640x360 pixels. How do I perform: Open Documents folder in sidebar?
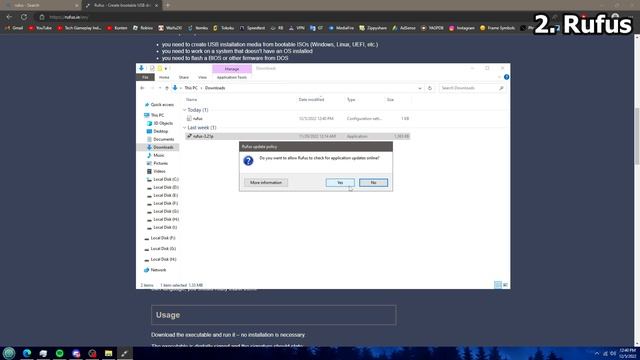point(163,140)
